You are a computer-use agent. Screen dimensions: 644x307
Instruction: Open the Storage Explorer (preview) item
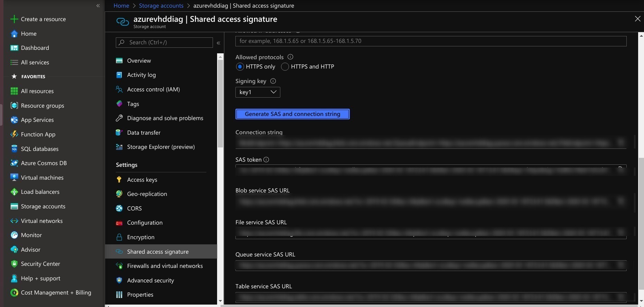[x=161, y=147]
